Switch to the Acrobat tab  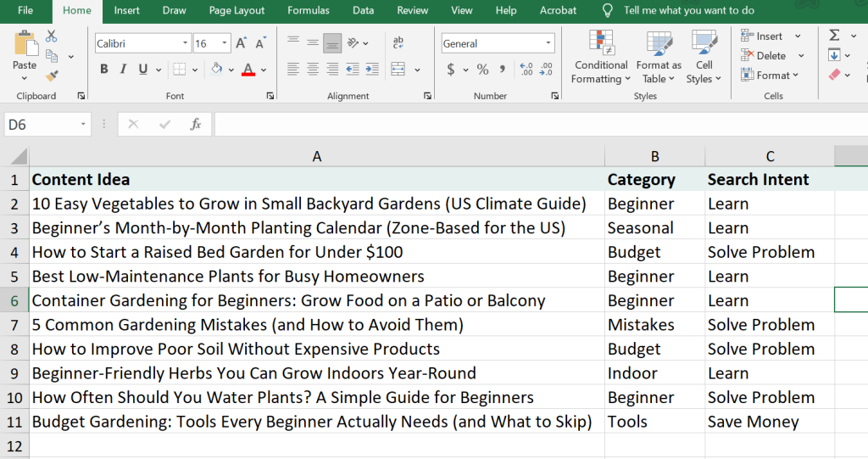pyautogui.click(x=558, y=10)
